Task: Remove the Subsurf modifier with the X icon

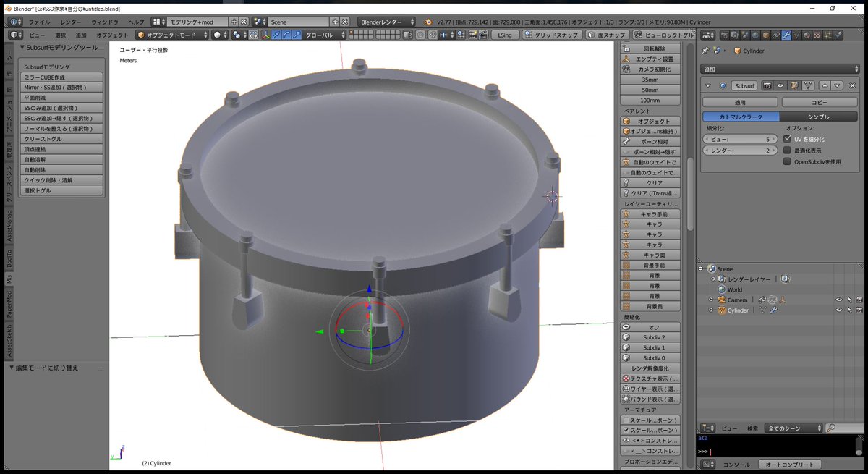Action: click(x=852, y=85)
